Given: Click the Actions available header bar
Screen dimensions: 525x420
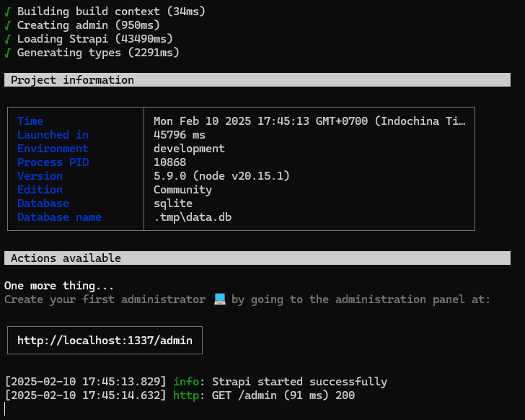Looking at the screenshot, I should (257, 258).
